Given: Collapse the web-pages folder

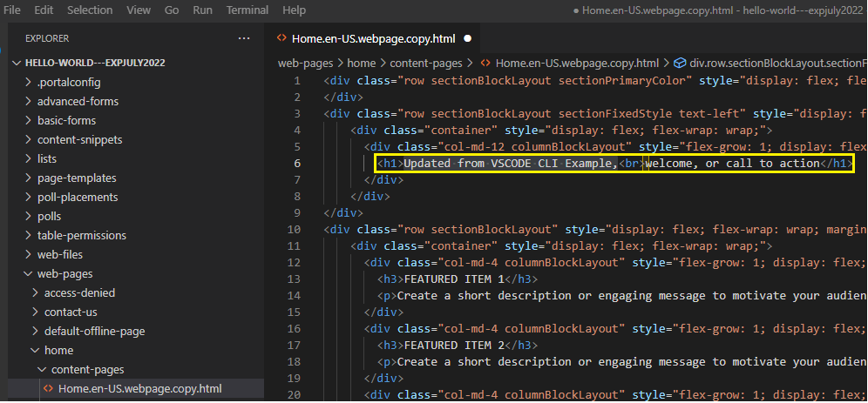Looking at the screenshot, I should click(x=64, y=273).
